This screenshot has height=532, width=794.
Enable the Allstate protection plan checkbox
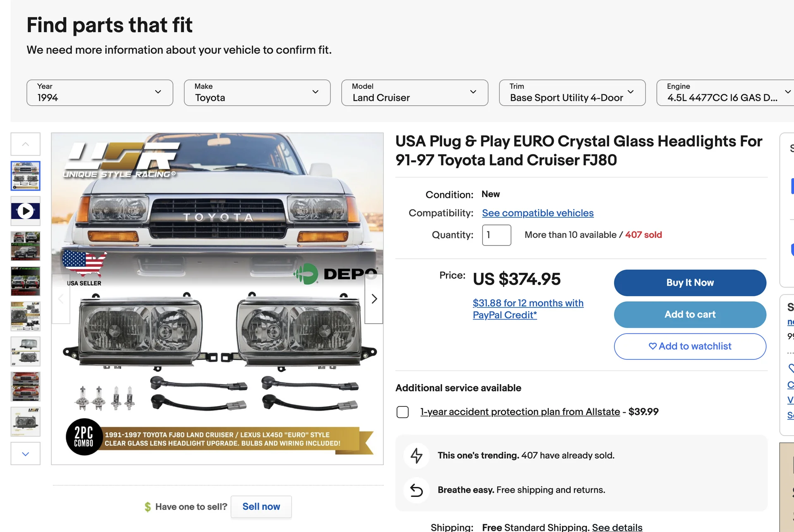click(x=402, y=412)
